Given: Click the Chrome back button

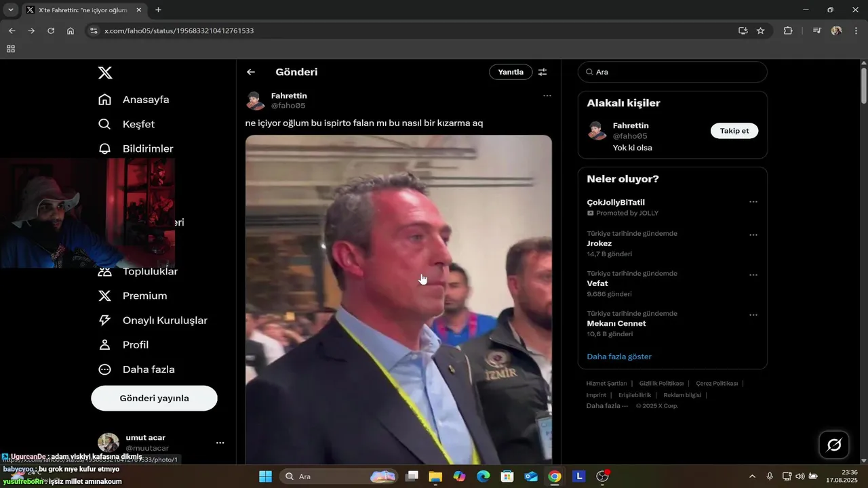Looking at the screenshot, I should click(x=12, y=30).
